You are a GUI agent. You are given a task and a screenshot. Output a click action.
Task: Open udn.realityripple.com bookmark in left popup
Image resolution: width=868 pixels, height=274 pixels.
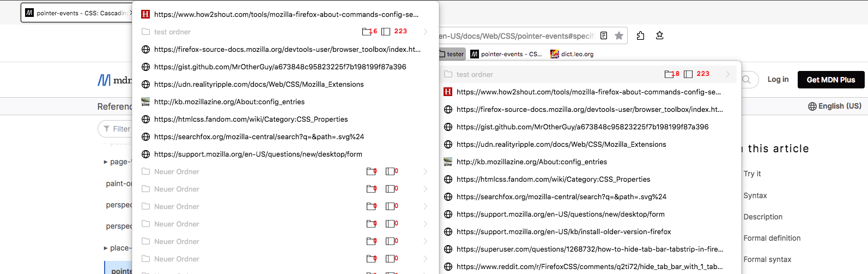click(286, 84)
